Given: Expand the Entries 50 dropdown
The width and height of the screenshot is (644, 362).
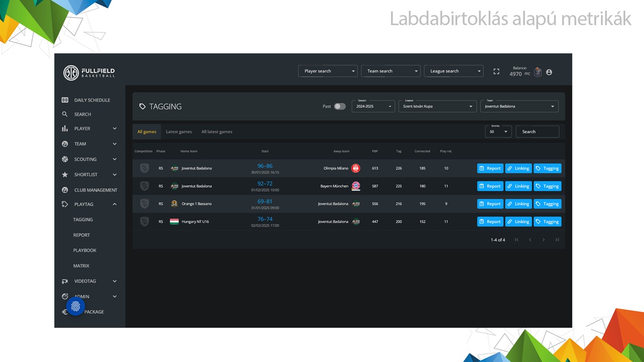Looking at the screenshot, I should point(498,132).
